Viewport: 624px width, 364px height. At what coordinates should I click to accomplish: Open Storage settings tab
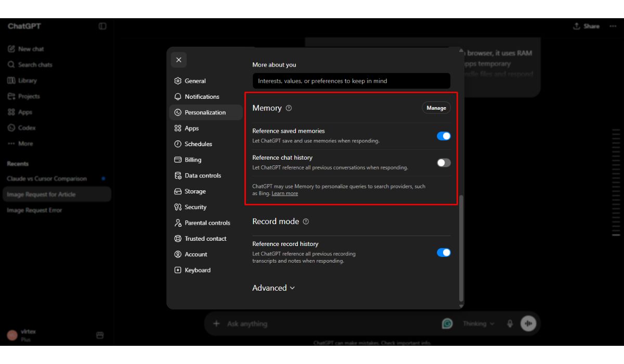click(x=205, y=191)
